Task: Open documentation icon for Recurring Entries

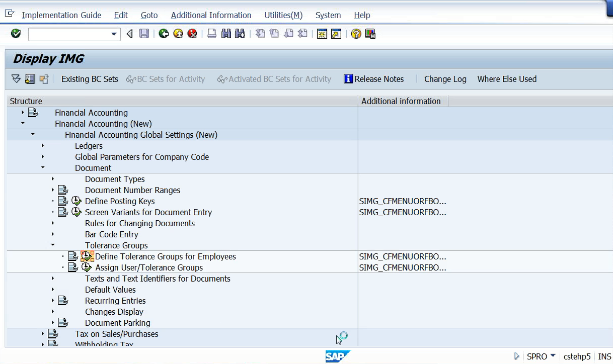Action: point(62,301)
